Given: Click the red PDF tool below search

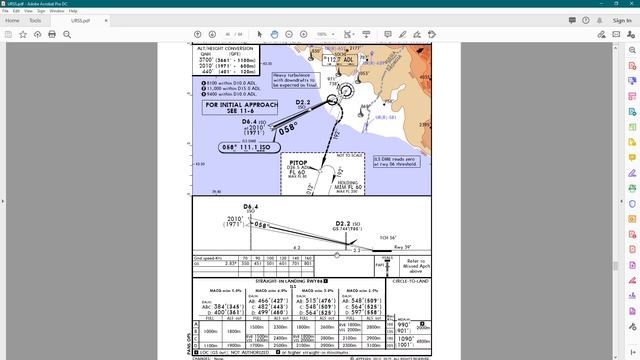Looking at the screenshot, I should click(x=632, y=66).
